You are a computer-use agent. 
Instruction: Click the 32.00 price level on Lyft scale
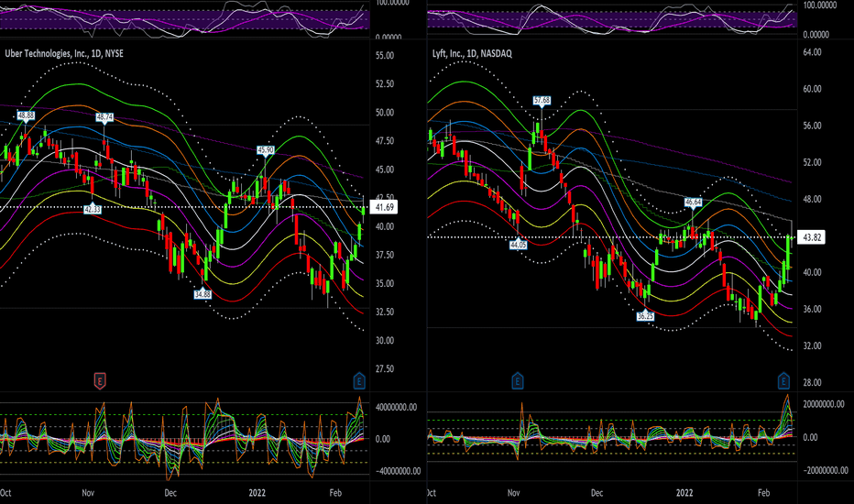point(812,346)
